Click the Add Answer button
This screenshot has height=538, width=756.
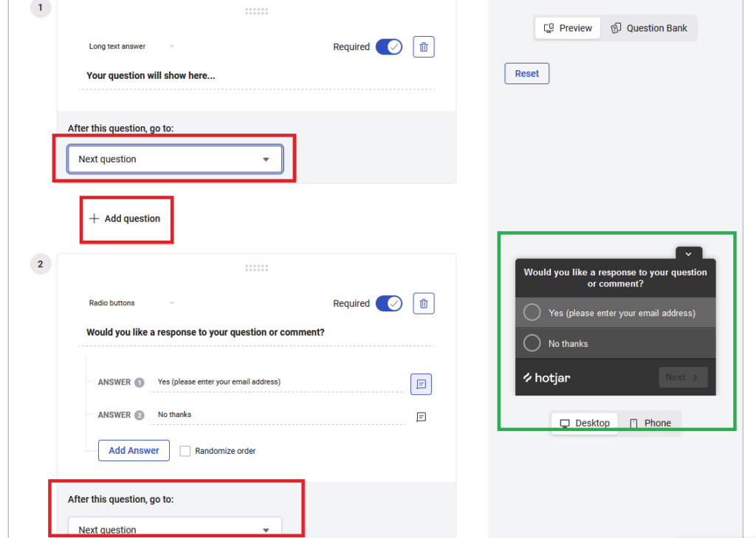pyautogui.click(x=134, y=450)
